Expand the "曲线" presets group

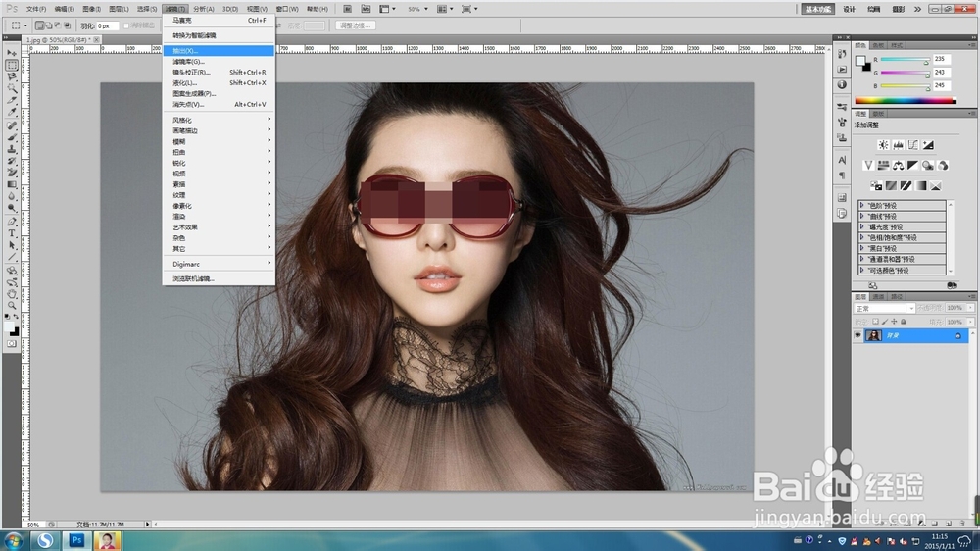(862, 216)
